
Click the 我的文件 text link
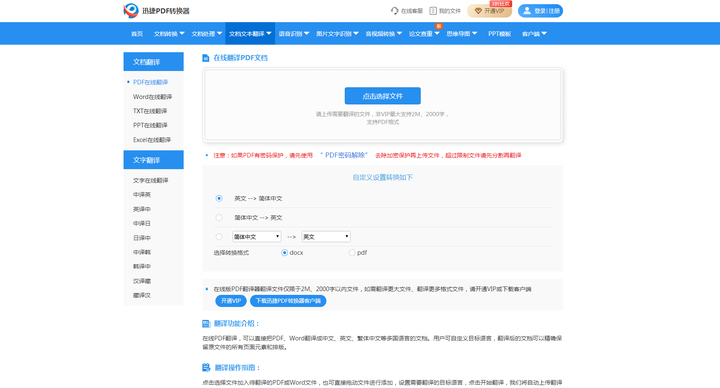(450, 11)
